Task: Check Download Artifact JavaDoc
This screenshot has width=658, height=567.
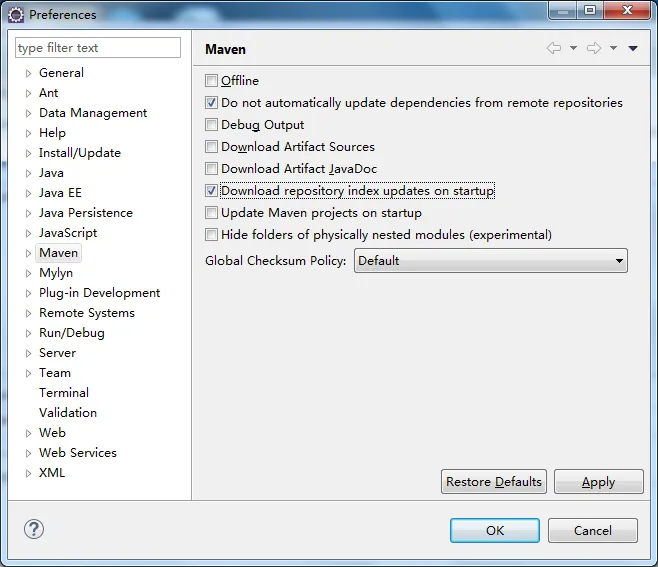Action: (211, 168)
